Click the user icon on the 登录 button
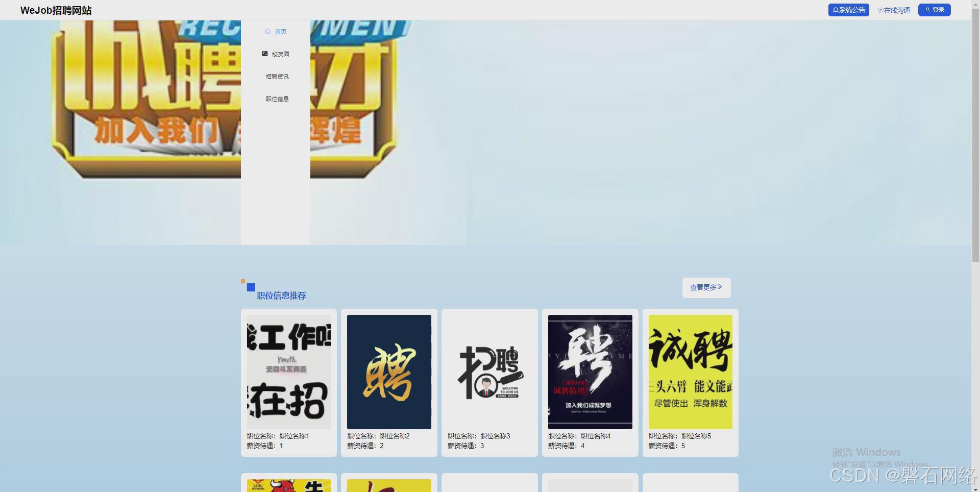 tap(926, 9)
